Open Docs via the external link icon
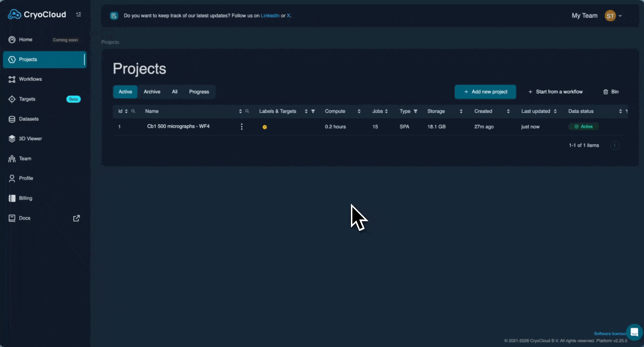The image size is (644, 347). point(76,218)
